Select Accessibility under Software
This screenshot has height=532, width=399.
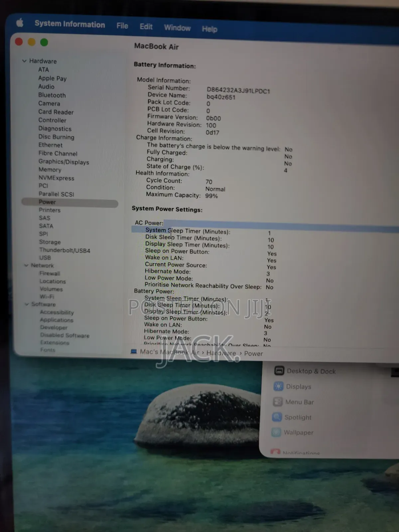57,312
